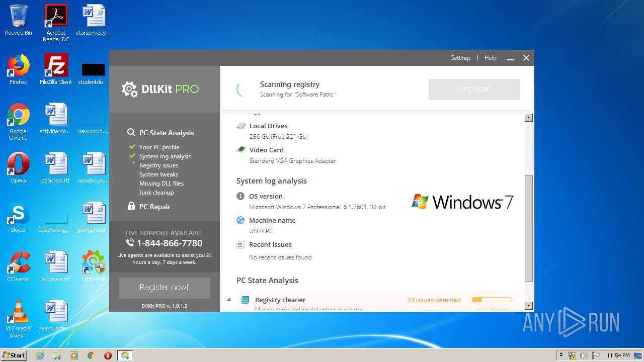Screen dimensions: 644x362
Task: Open the activitiesco document icon
Action: coord(56,118)
